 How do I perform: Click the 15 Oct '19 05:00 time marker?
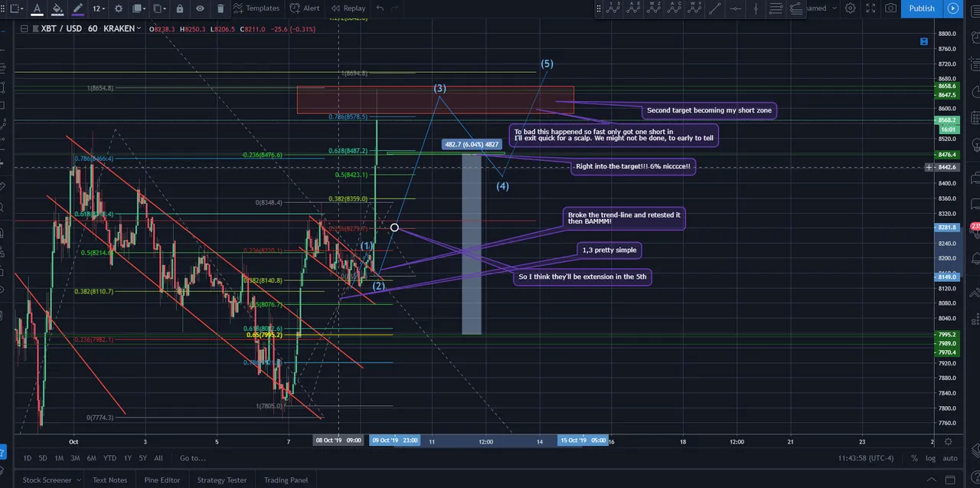point(583,441)
